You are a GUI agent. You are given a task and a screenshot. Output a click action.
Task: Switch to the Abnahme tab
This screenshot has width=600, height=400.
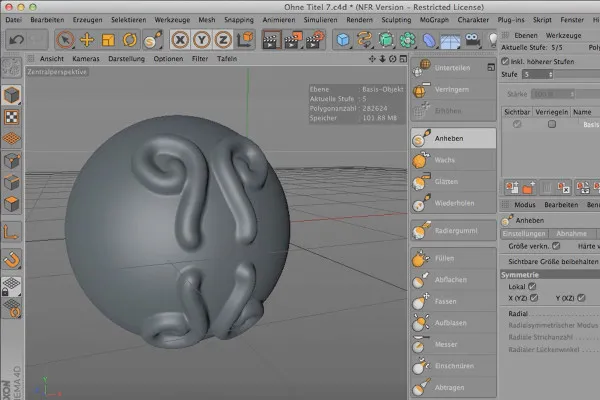point(570,233)
